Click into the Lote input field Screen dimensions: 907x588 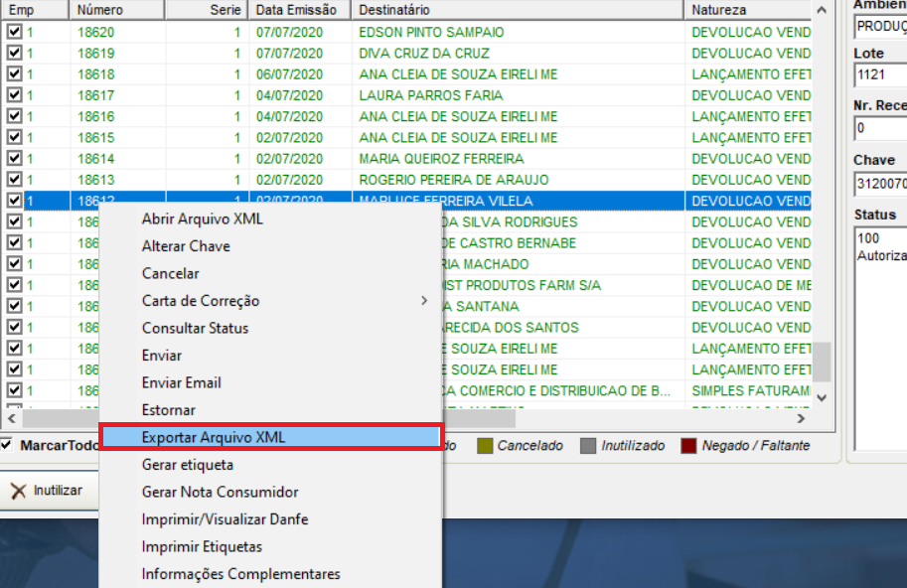coord(880,74)
